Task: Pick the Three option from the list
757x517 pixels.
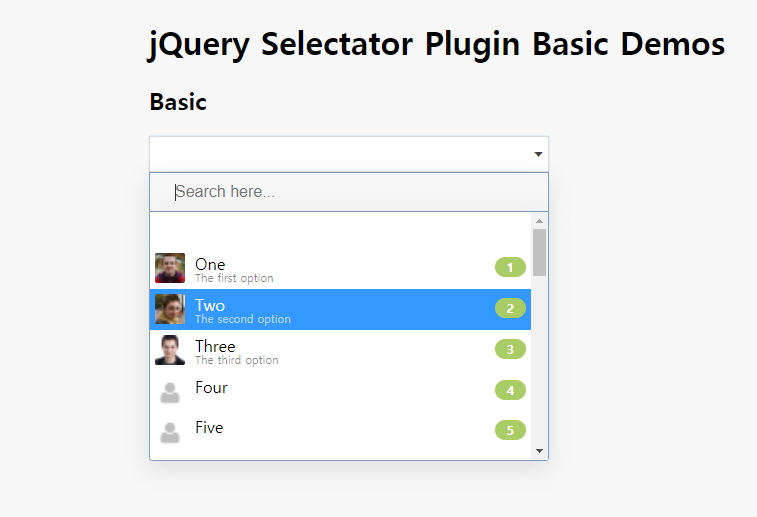Action: coord(340,350)
